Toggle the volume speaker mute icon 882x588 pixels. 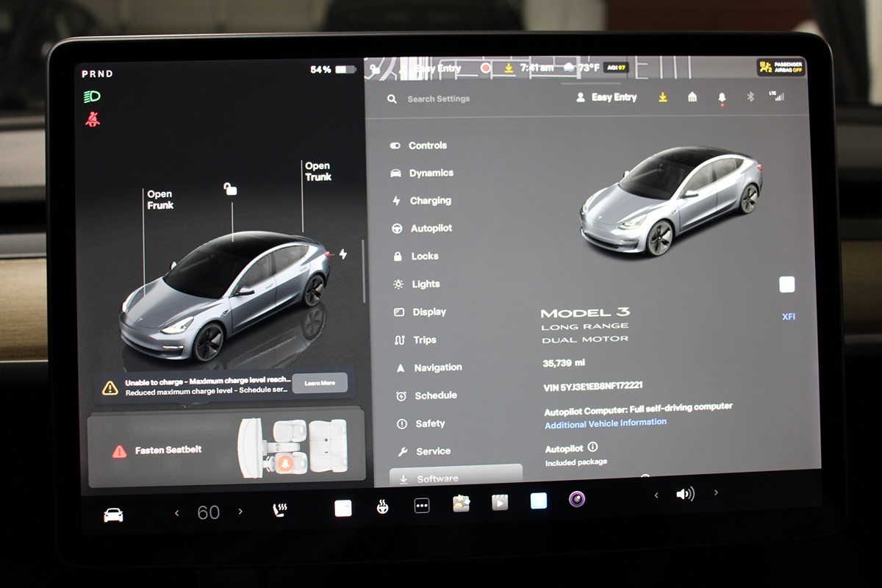point(685,494)
